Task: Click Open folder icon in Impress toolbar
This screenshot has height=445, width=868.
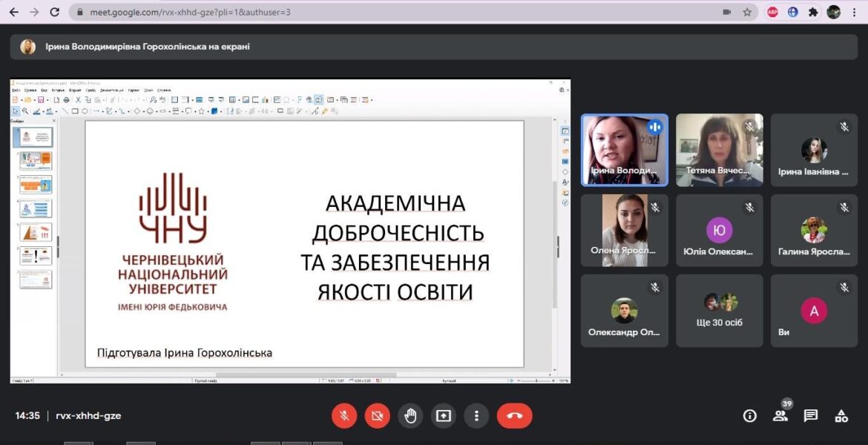Action: pyautogui.click(x=27, y=100)
